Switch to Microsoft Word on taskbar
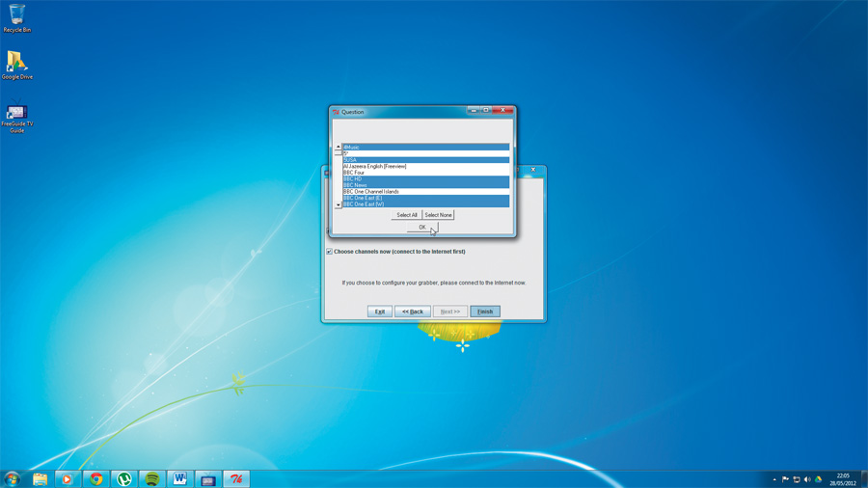868x488 pixels. [x=180, y=478]
